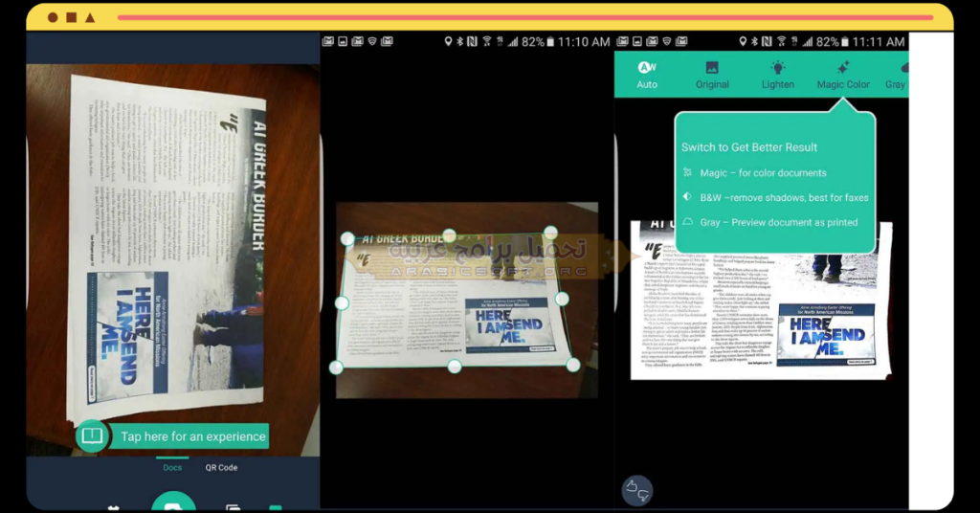Image resolution: width=980 pixels, height=513 pixels.
Task: Select the Auto filter icon
Action: (647, 68)
